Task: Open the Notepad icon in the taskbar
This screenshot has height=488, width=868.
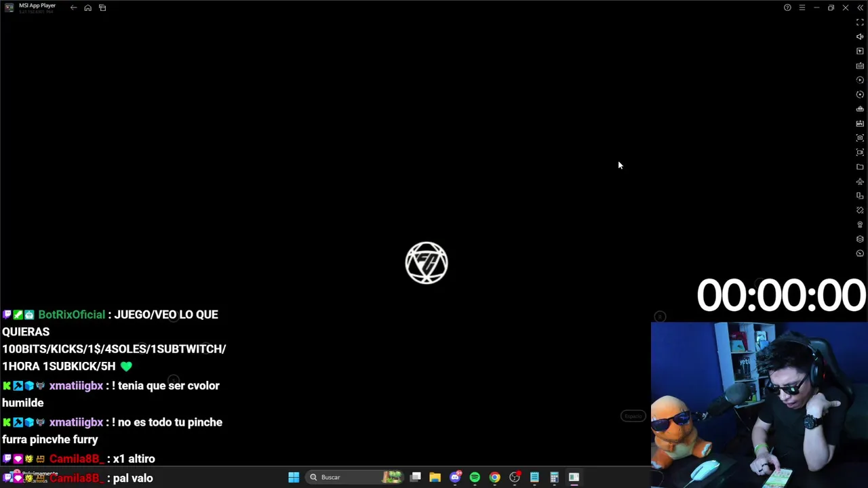Action: click(x=534, y=477)
